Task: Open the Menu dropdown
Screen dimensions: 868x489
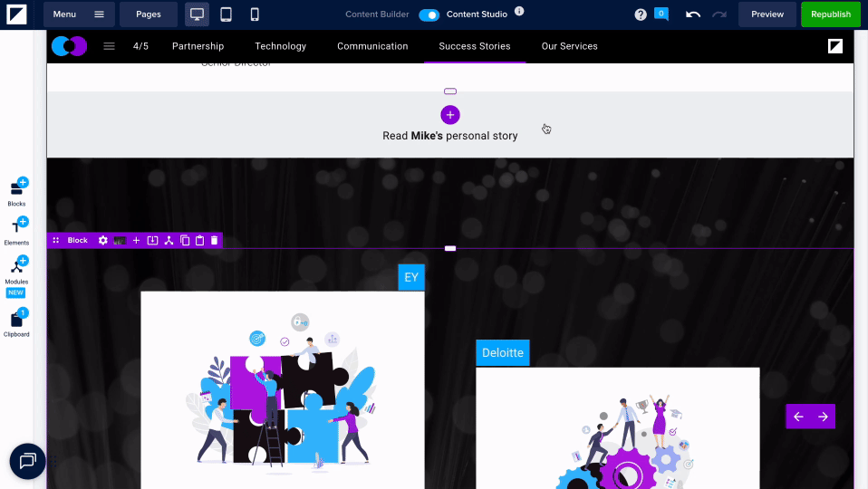Action: click(78, 14)
